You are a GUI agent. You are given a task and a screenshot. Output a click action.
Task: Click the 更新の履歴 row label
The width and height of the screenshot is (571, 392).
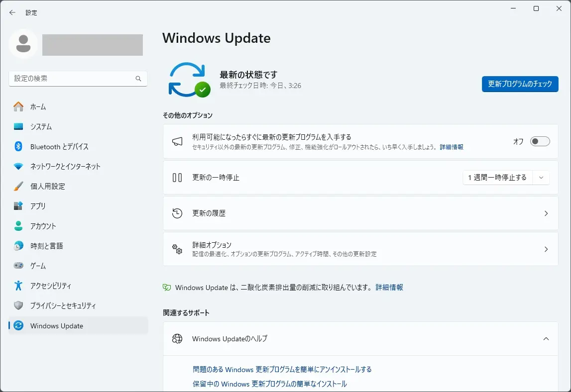pos(209,213)
